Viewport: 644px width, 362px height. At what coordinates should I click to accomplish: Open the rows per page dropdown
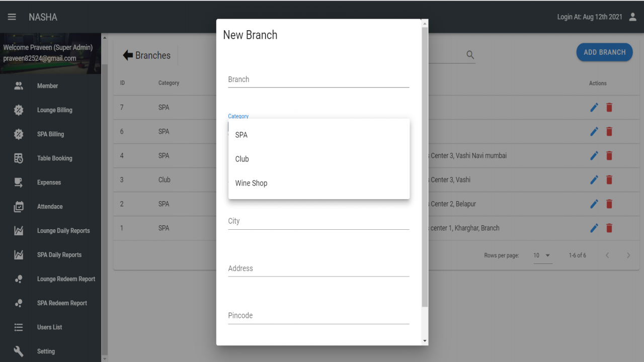click(542, 255)
